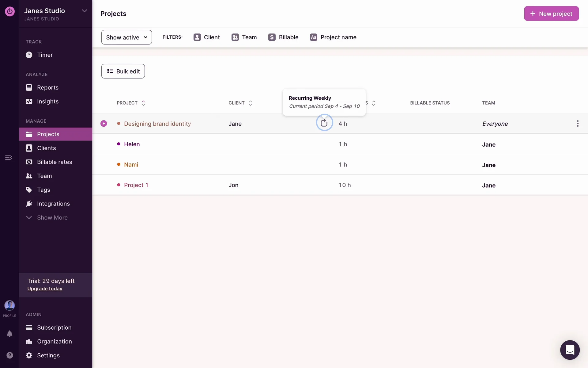
Task: Open the Show active dropdown
Action: pos(126,37)
